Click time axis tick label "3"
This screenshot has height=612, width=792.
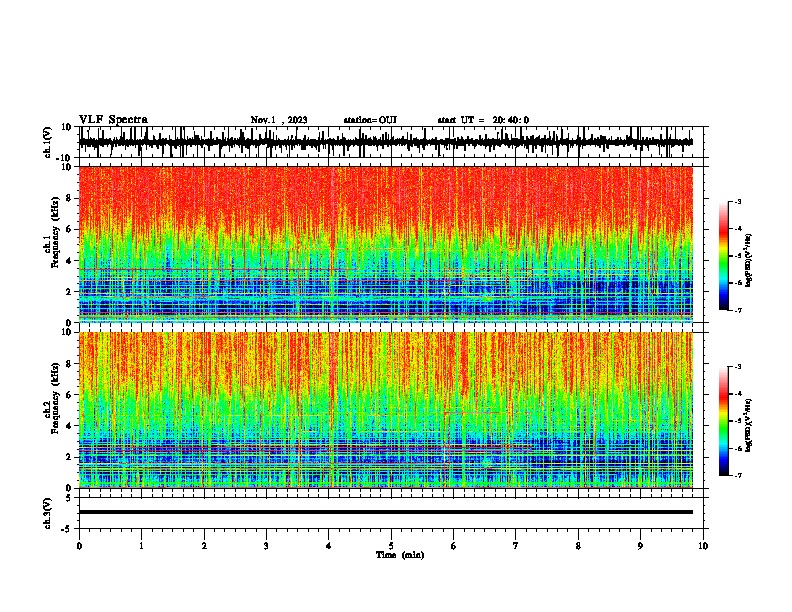pyautogui.click(x=266, y=546)
